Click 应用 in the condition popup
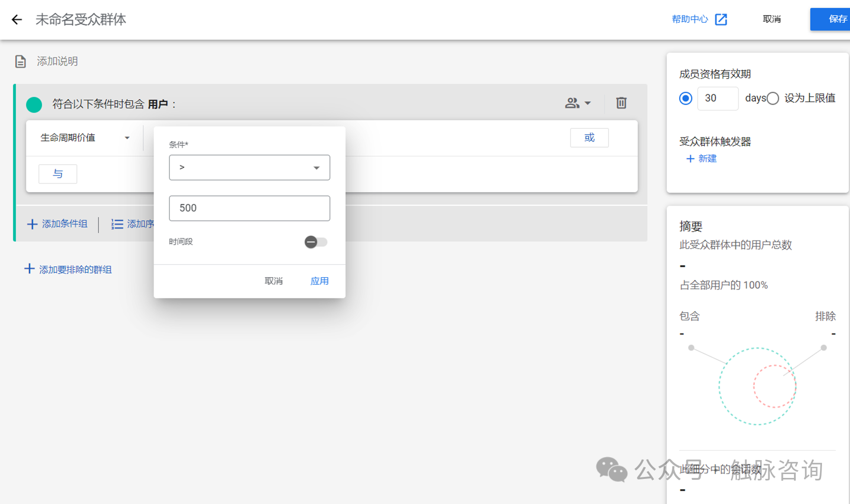Image resolution: width=850 pixels, height=504 pixels. pyautogui.click(x=319, y=281)
